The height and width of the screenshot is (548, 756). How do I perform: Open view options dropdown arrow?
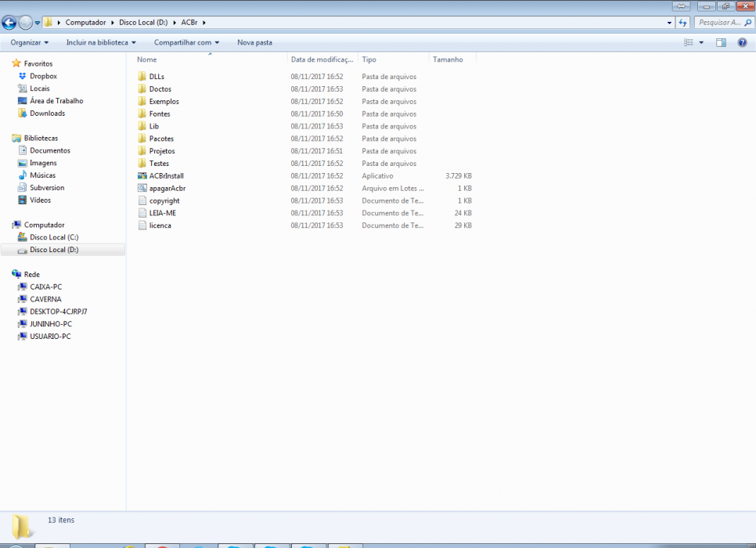tap(701, 42)
